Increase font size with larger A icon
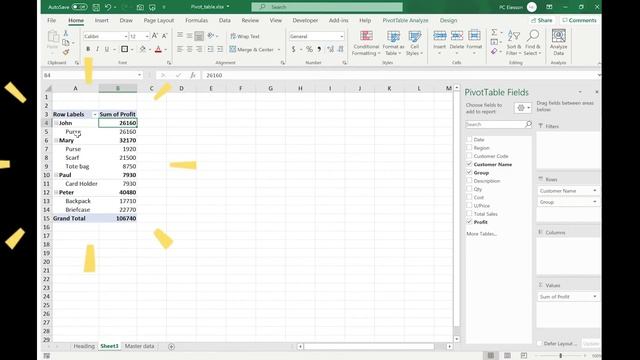 coord(155,36)
